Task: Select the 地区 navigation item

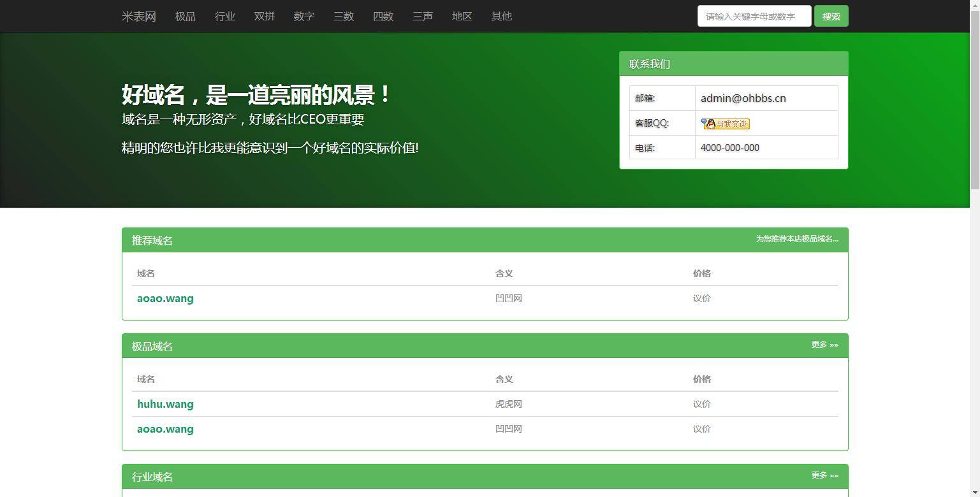Action: coord(462,17)
